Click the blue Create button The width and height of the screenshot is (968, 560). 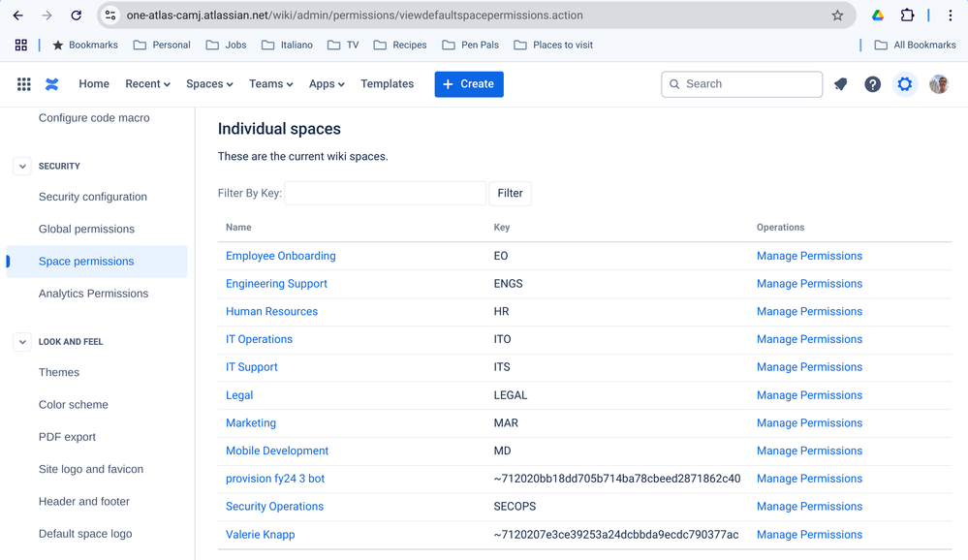(x=469, y=84)
